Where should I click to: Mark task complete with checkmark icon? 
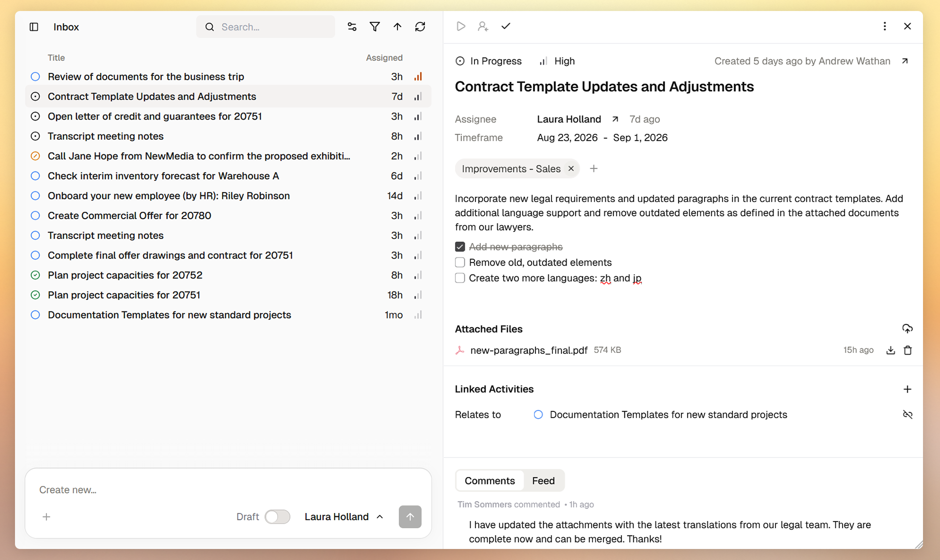click(506, 26)
